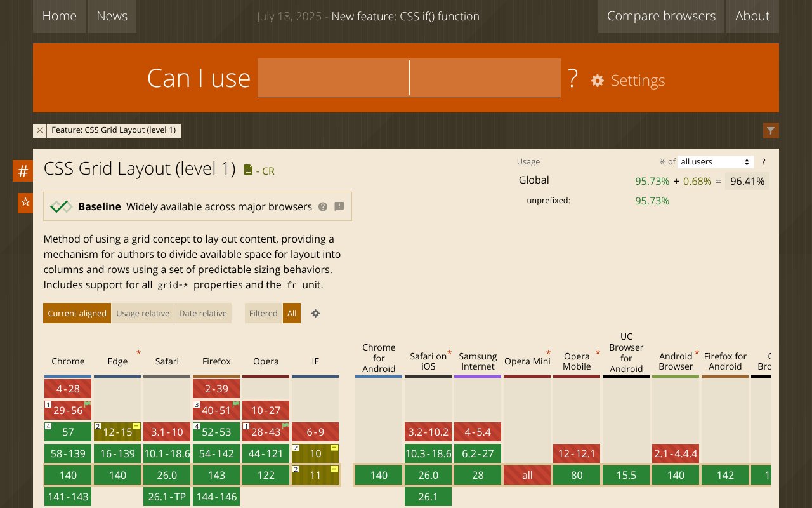Star the CSS Grid Layout feature
The image size is (812, 508).
pos(25,203)
